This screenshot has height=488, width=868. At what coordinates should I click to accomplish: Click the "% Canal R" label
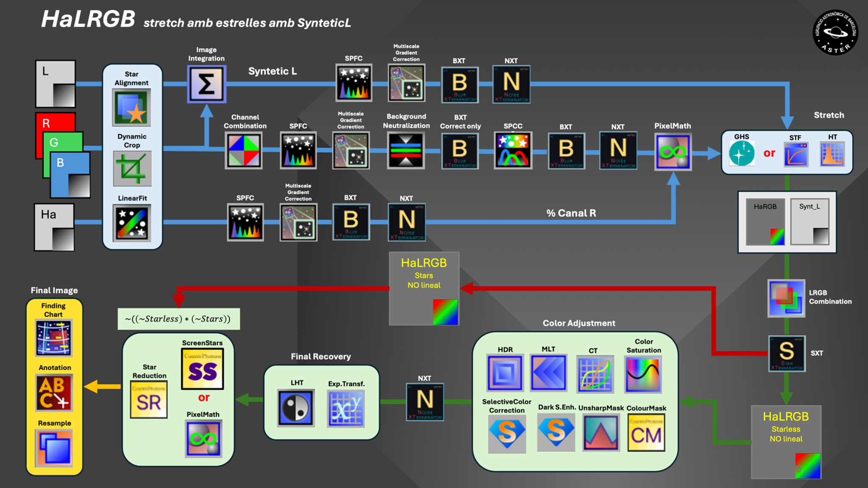pyautogui.click(x=571, y=213)
